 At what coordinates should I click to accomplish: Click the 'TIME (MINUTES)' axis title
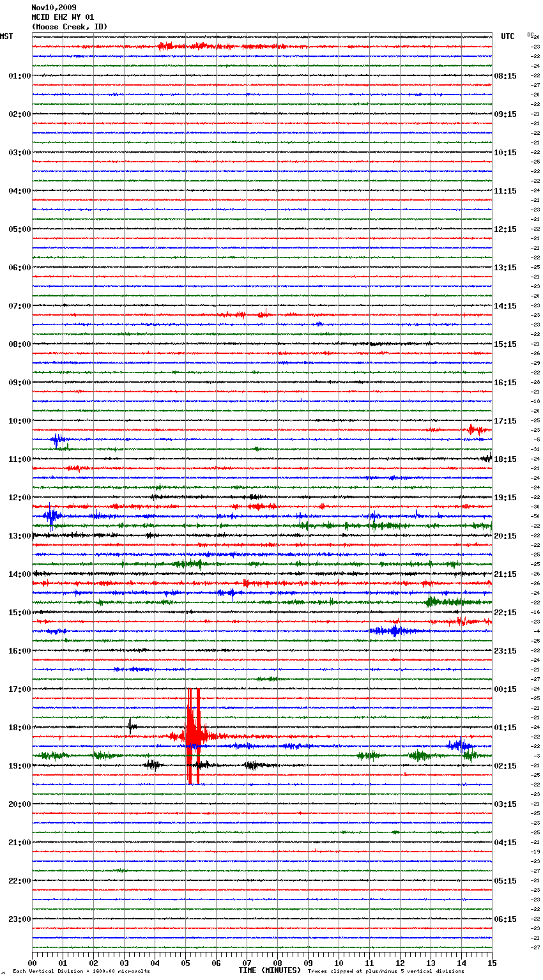coord(270,970)
